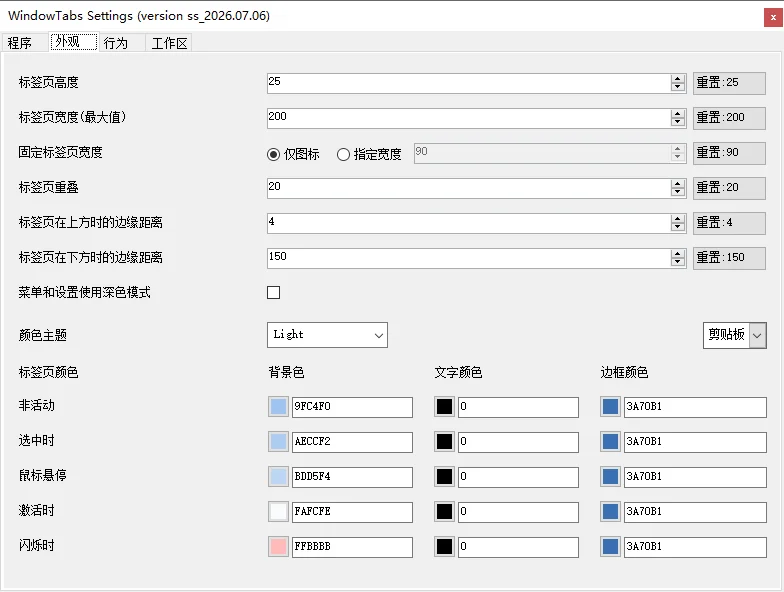Image resolution: width=784 pixels, height=592 pixels.
Task: Go to the 工作区 tab
Action: 169,42
